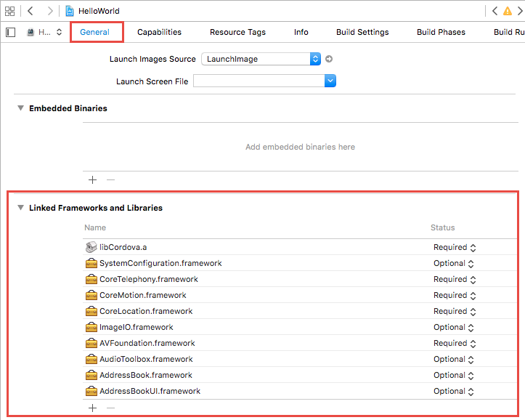
Task: Collapse the Embedded Binaries section
Action: (20, 108)
